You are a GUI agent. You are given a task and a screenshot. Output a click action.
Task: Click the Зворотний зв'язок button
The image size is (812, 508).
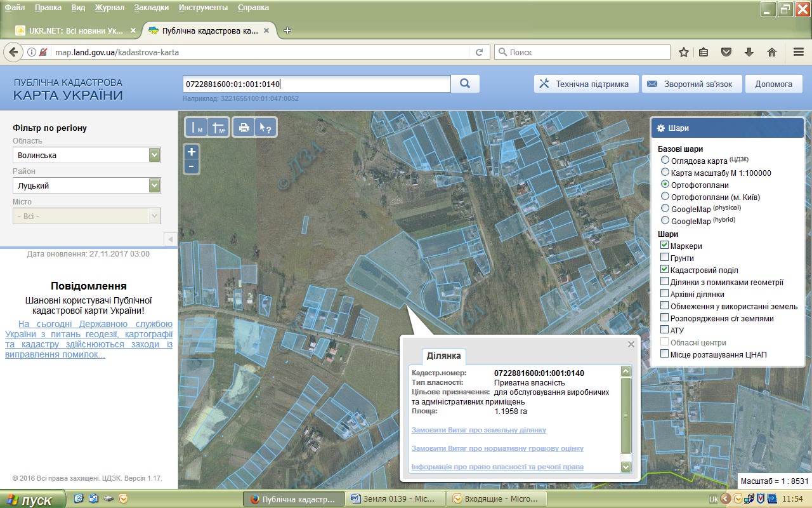pyautogui.click(x=691, y=84)
